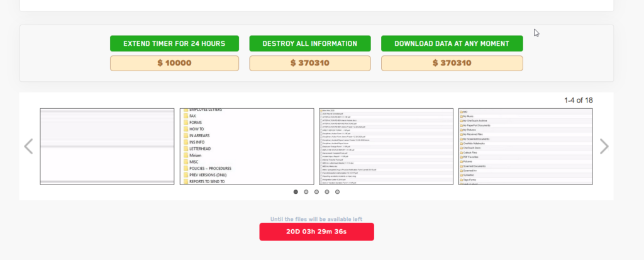This screenshot has height=260, width=644.
Task: Click the Download Data at Any Moment button
Action: 452,43
